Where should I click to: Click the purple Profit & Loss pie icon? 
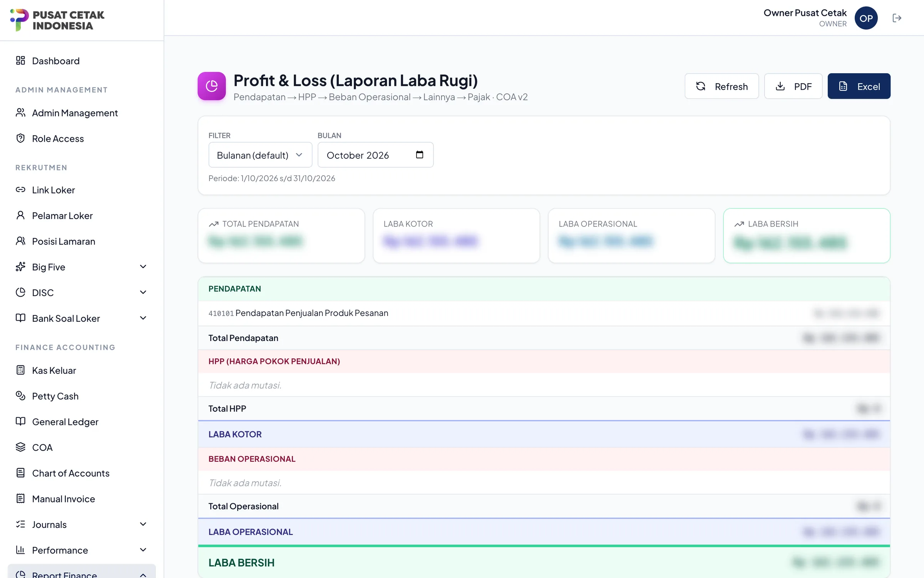(x=212, y=86)
